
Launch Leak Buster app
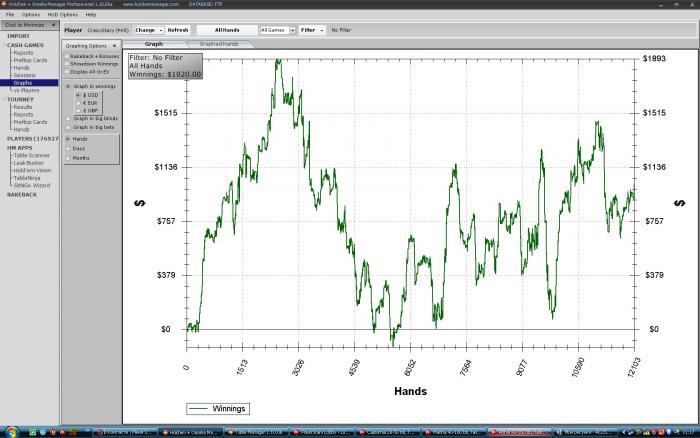tap(29, 163)
